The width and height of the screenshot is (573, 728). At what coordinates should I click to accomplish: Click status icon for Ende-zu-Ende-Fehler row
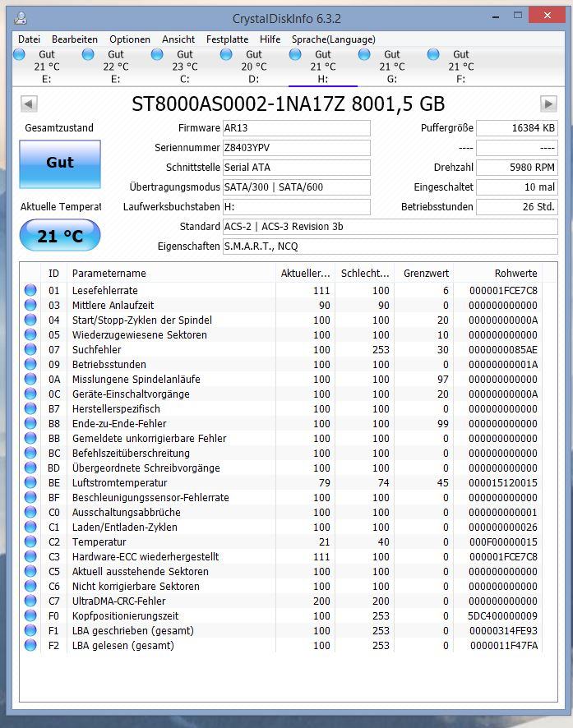coord(30,423)
